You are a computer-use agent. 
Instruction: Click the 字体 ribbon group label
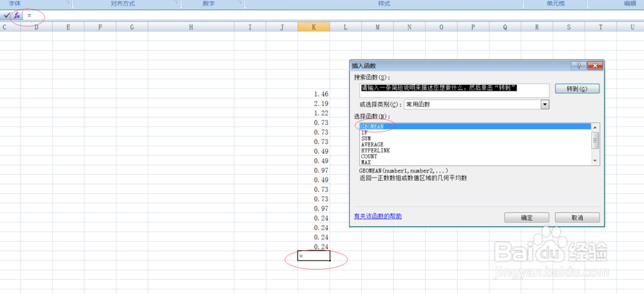(15, 3)
